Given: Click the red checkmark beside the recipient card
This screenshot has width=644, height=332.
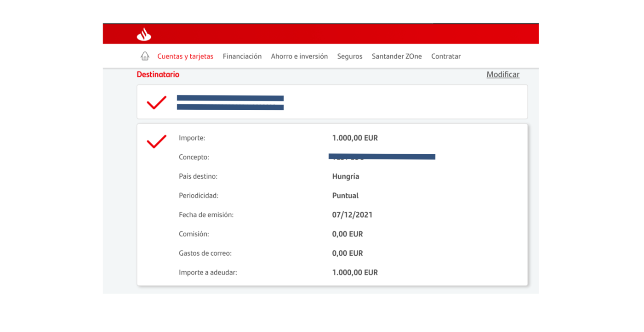Looking at the screenshot, I should (156, 102).
